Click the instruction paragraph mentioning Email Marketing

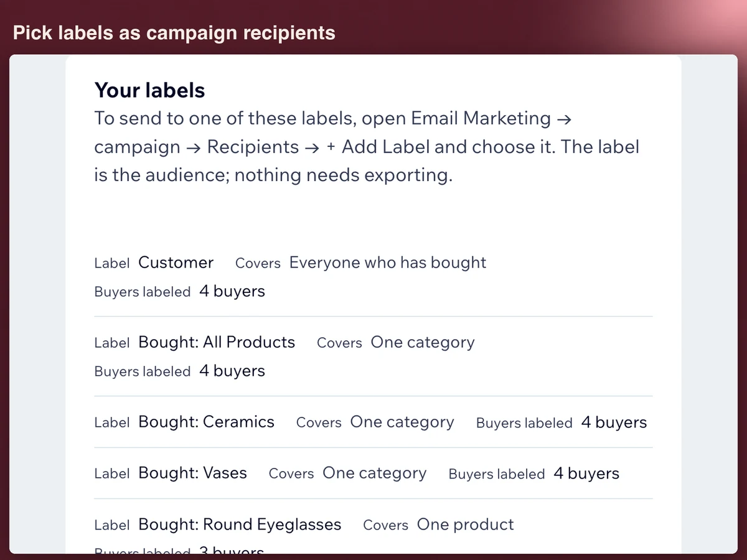367,147
